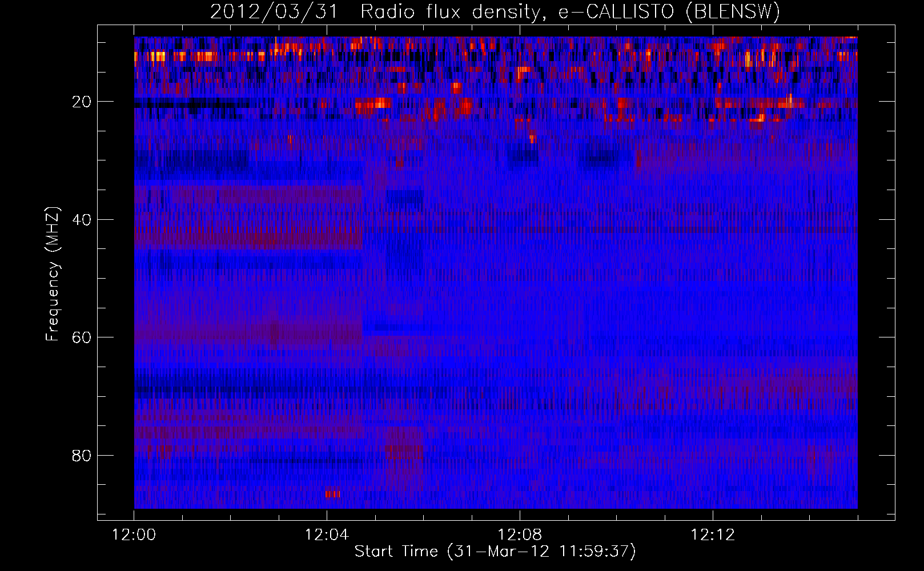This screenshot has height=571, width=924.
Task: Click the '12:12' time tick label
Action: tap(713, 535)
